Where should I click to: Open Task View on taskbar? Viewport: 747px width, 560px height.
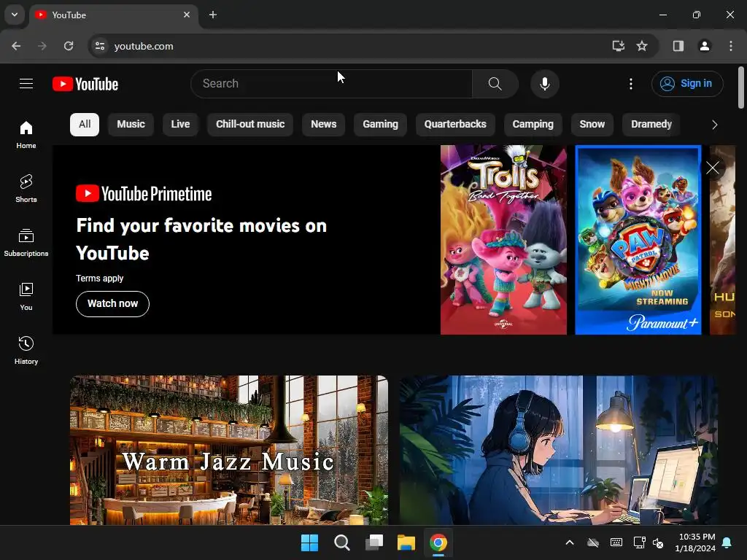tap(374, 542)
